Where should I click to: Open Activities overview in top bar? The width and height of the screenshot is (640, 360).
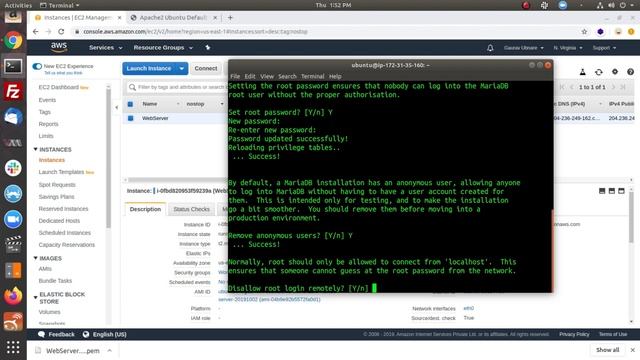[x=18, y=5]
